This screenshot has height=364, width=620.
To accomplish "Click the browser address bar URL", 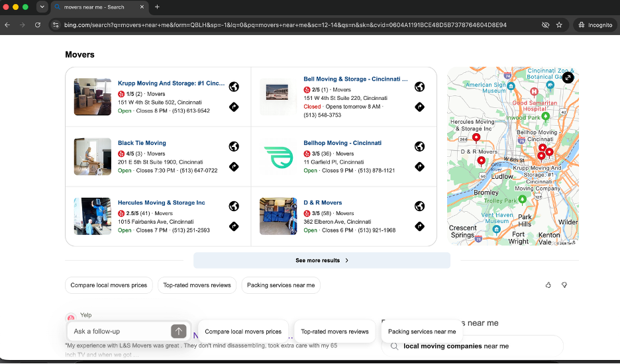I will 285,25.
